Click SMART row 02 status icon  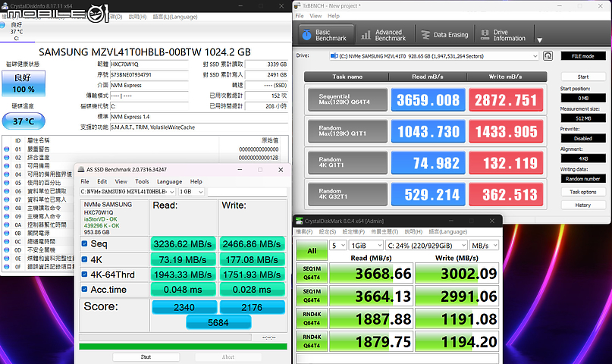pos(7,158)
